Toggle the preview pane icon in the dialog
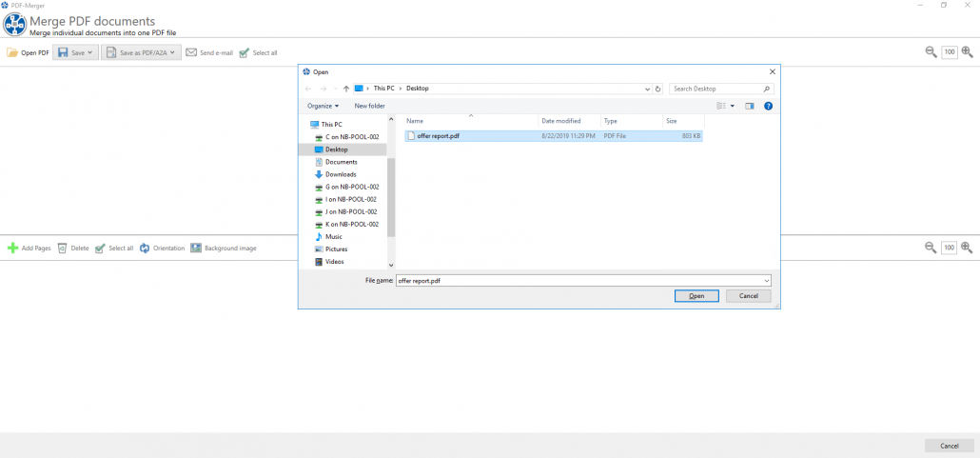The width and height of the screenshot is (980, 458). (x=750, y=107)
